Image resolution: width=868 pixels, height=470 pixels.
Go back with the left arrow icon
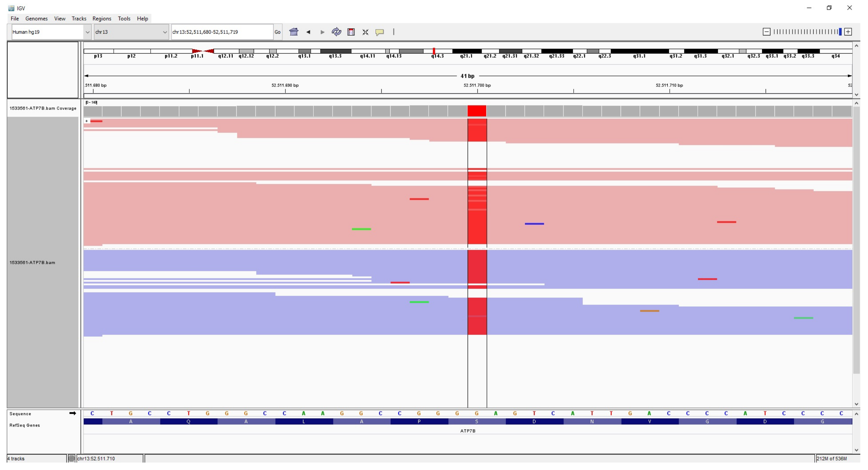[308, 32]
